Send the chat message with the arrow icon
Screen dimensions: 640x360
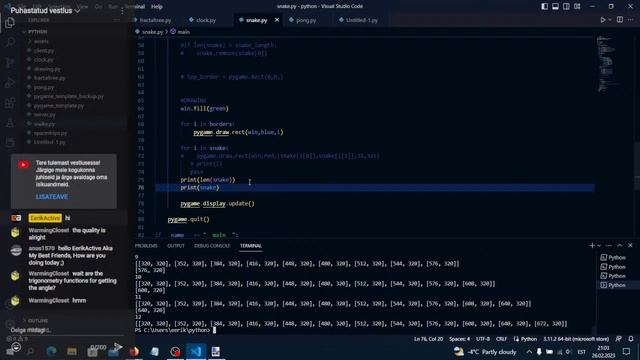click(118, 347)
